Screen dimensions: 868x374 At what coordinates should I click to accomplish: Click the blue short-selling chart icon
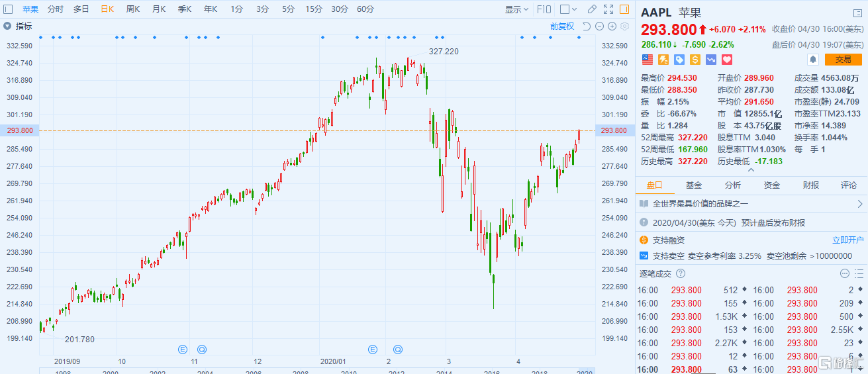coord(711,60)
